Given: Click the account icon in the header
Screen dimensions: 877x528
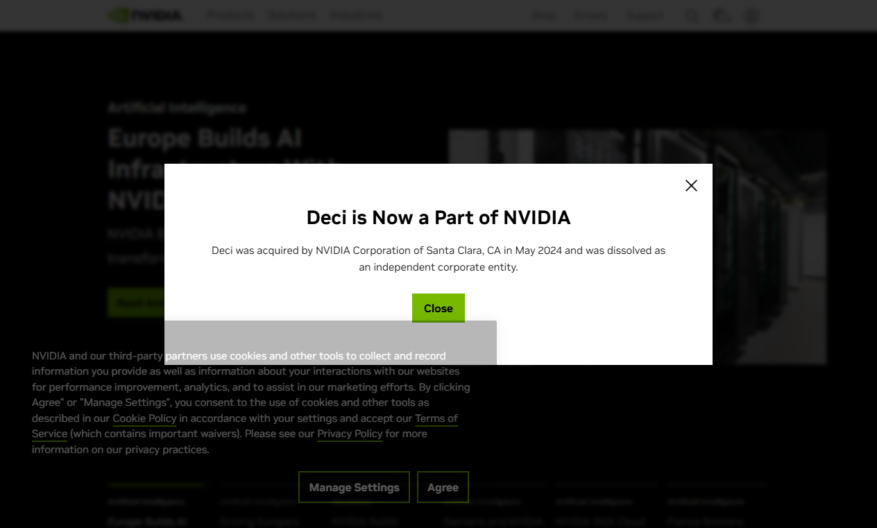Looking at the screenshot, I should pyautogui.click(x=751, y=16).
